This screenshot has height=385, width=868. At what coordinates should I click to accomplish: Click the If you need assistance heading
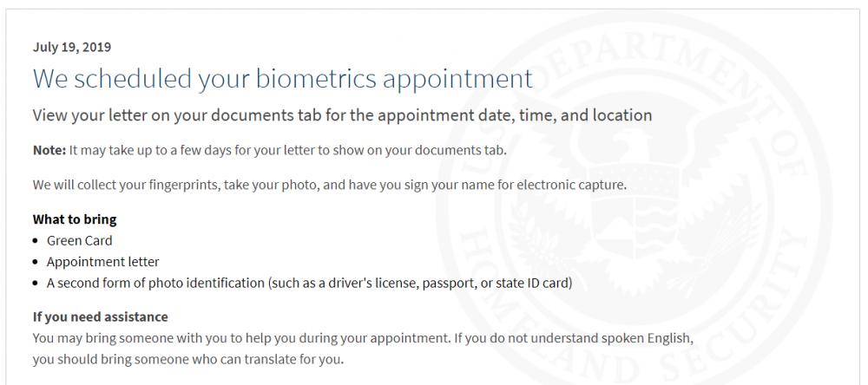pyautogui.click(x=100, y=317)
